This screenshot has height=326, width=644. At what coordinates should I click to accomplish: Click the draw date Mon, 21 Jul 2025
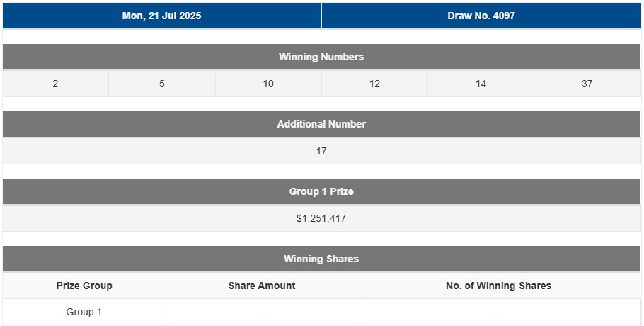tap(161, 16)
